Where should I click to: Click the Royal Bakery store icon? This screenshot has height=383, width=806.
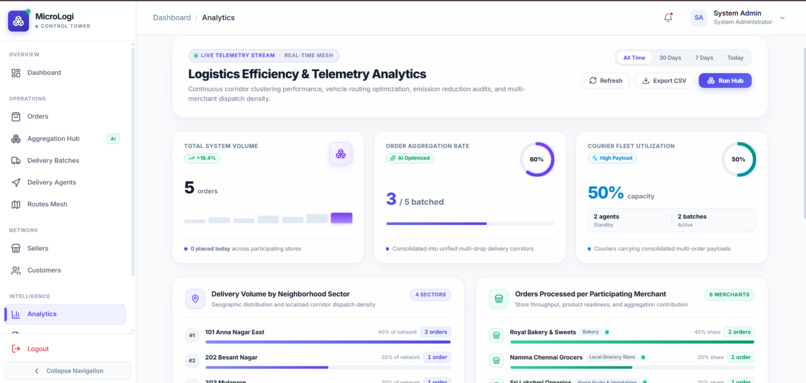click(496, 335)
